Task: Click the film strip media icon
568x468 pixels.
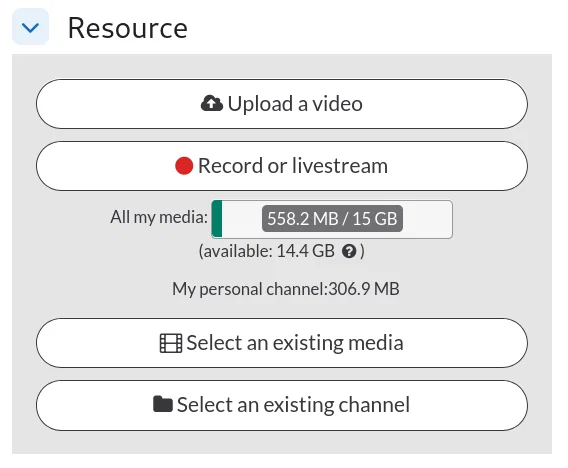Action: point(171,343)
